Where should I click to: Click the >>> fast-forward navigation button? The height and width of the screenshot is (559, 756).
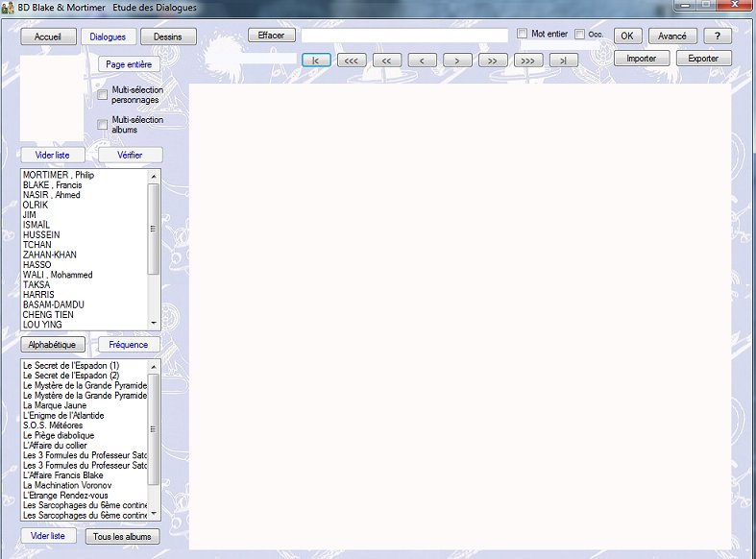[528, 61]
